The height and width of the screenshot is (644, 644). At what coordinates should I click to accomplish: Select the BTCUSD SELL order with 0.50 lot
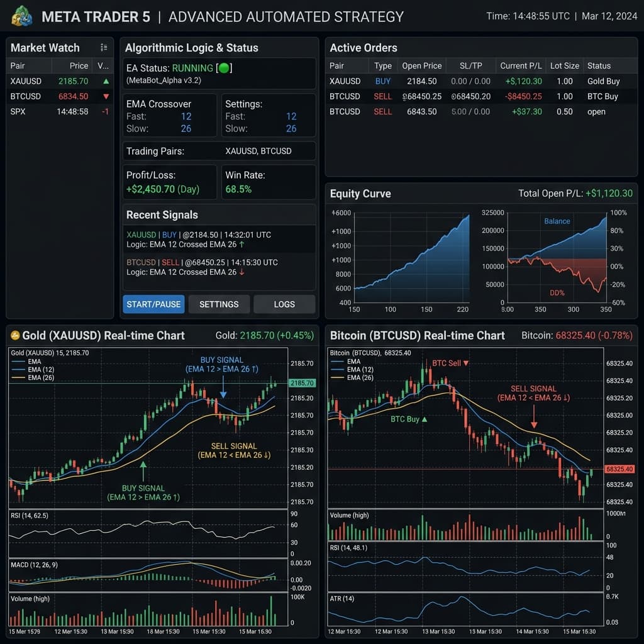coord(481,112)
